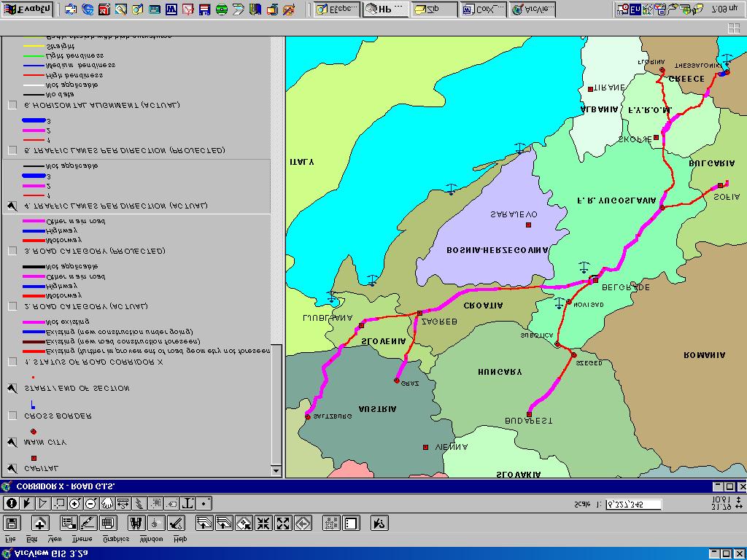This screenshot has height=560, width=747.
Task: Activate the Zoom Out magnifier tool
Action: click(91, 503)
